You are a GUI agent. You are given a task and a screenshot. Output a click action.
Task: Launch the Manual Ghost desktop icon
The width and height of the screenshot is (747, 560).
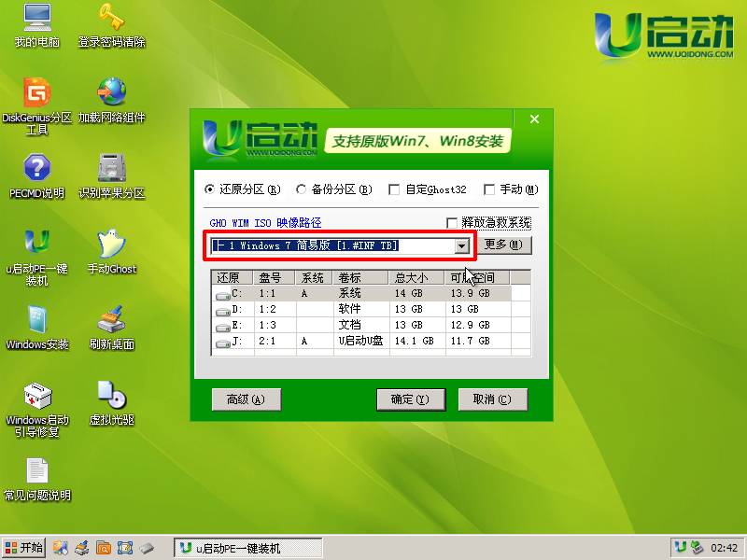click(111, 245)
